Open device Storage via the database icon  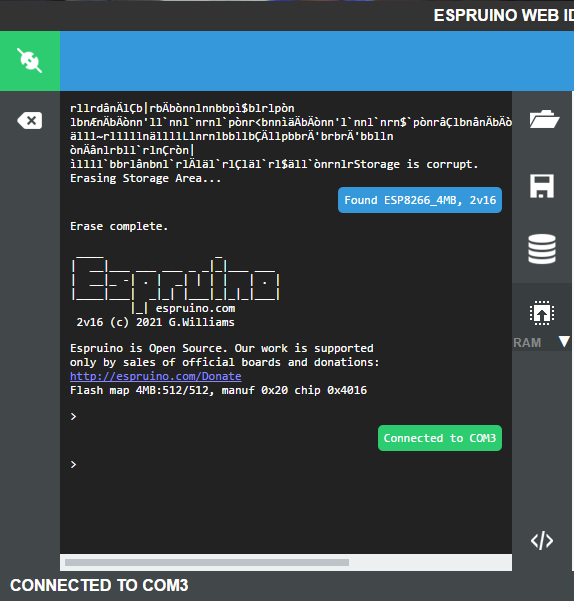click(x=542, y=249)
